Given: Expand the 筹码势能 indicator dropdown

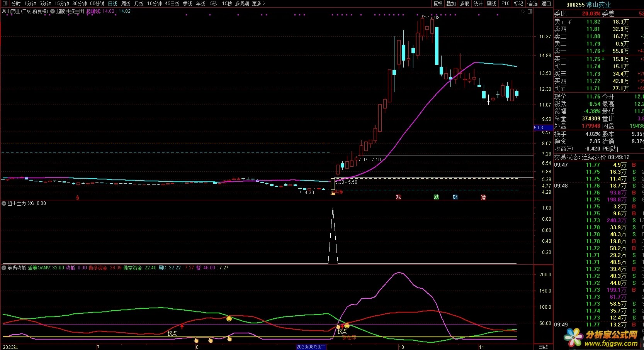Looking at the screenshot, I should pos(4,268).
